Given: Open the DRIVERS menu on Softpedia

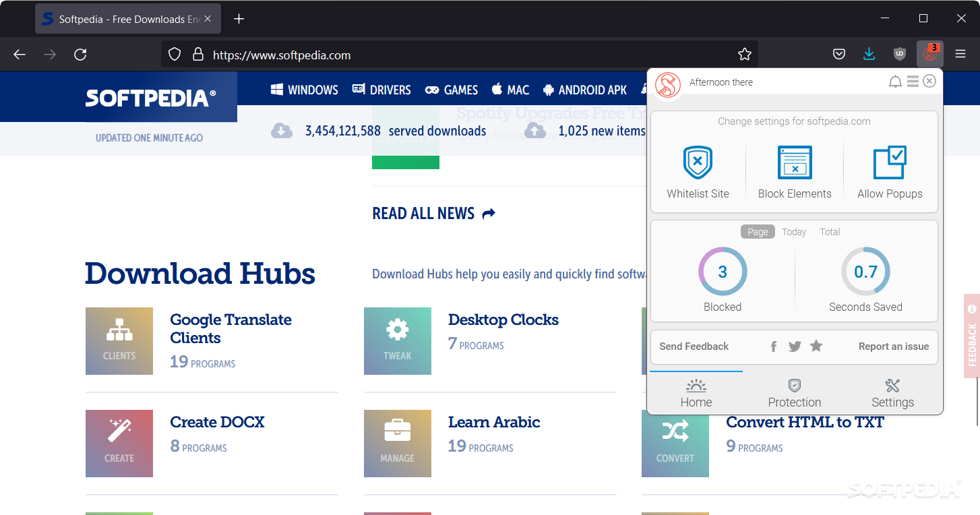Looking at the screenshot, I should 381,90.
